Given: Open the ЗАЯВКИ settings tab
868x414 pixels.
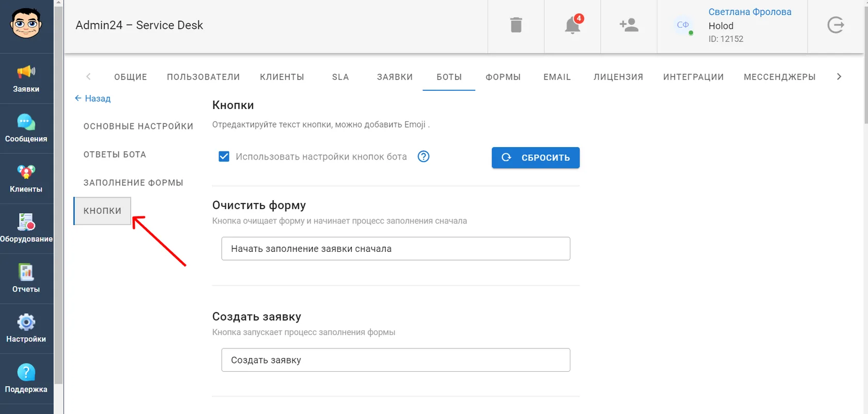Looking at the screenshot, I should [395, 77].
